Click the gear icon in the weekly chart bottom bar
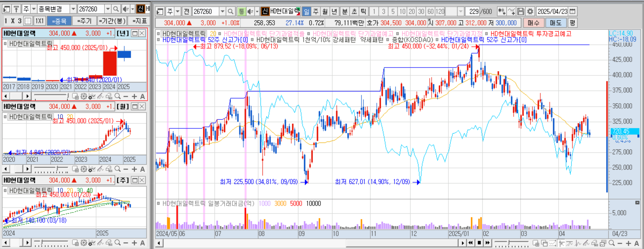This screenshot has height=249, width=644. [x=84, y=243]
